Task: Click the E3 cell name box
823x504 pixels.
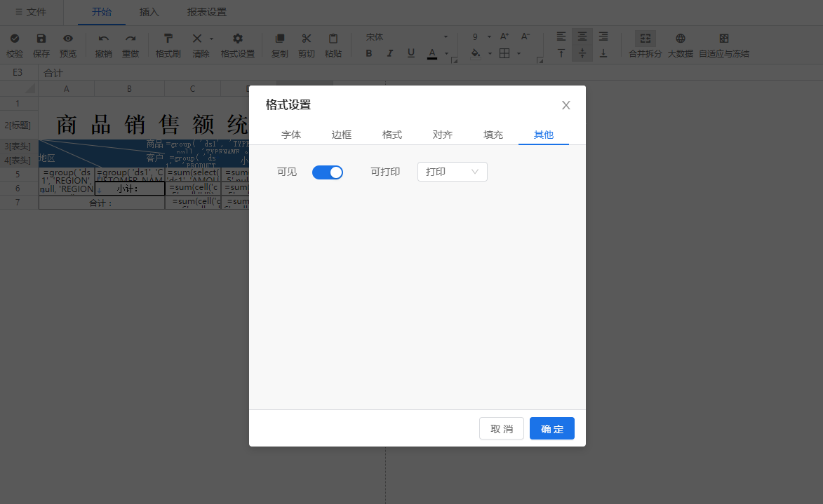Action: (x=18, y=72)
